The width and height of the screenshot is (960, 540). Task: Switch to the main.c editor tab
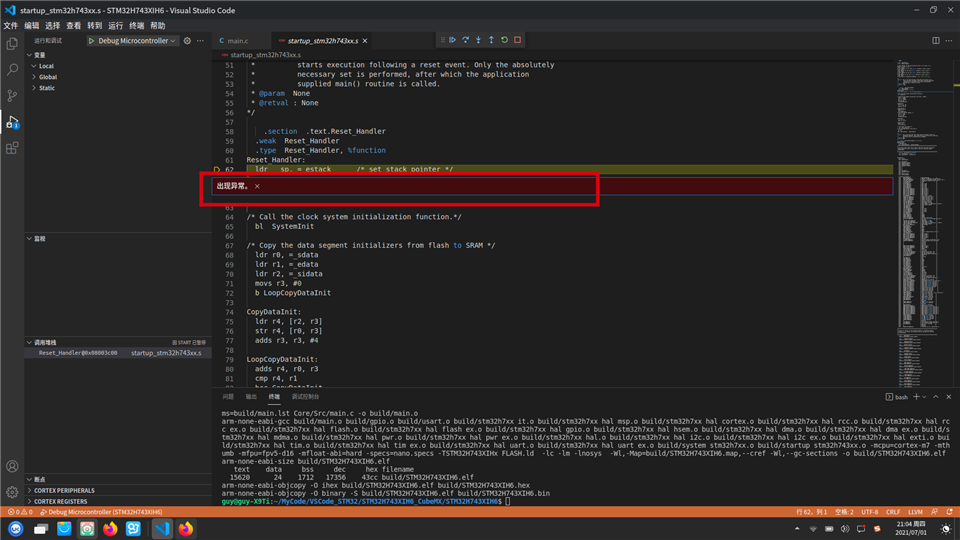[x=239, y=41]
